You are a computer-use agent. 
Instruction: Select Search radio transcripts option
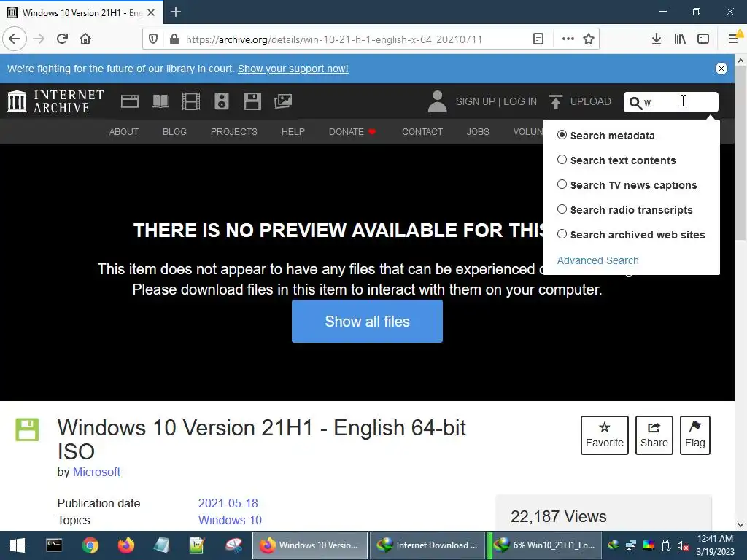click(562, 209)
